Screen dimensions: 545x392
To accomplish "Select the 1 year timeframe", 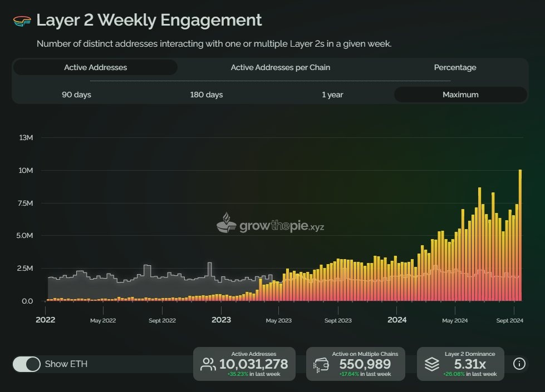I will point(332,95).
